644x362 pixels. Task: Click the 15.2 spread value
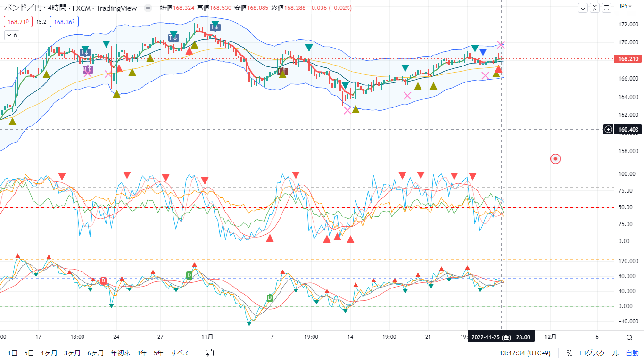pos(41,21)
